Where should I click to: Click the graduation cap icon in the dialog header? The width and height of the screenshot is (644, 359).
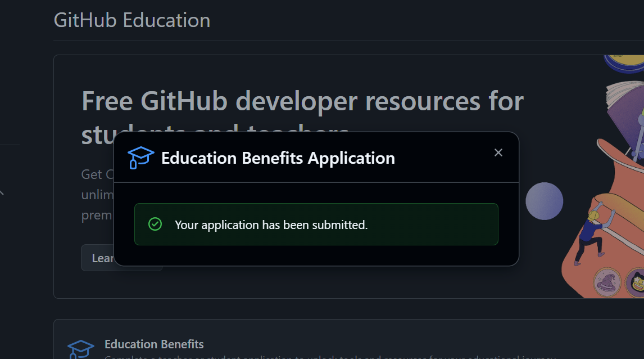click(140, 158)
